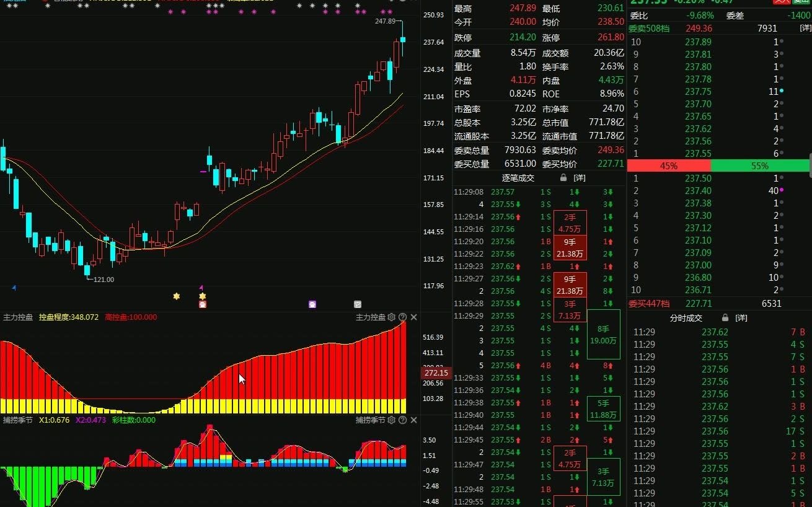Click the 委买总量 value 6531.00
Screen dimensions: 812x507
click(x=521, y=164)
